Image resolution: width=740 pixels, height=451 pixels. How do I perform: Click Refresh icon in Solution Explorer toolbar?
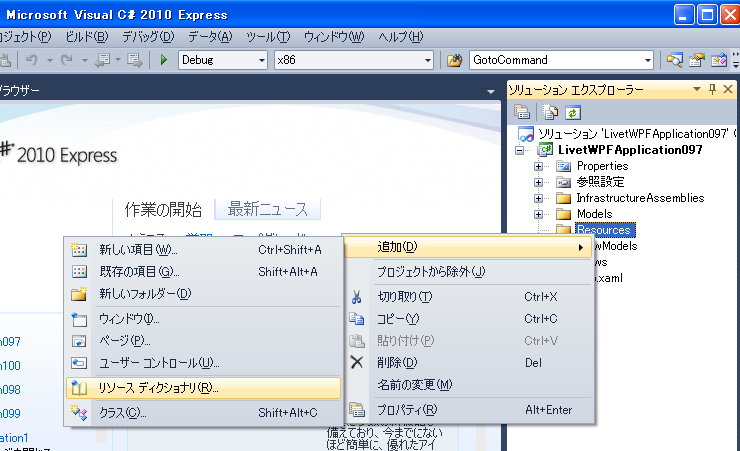[573, 112]
